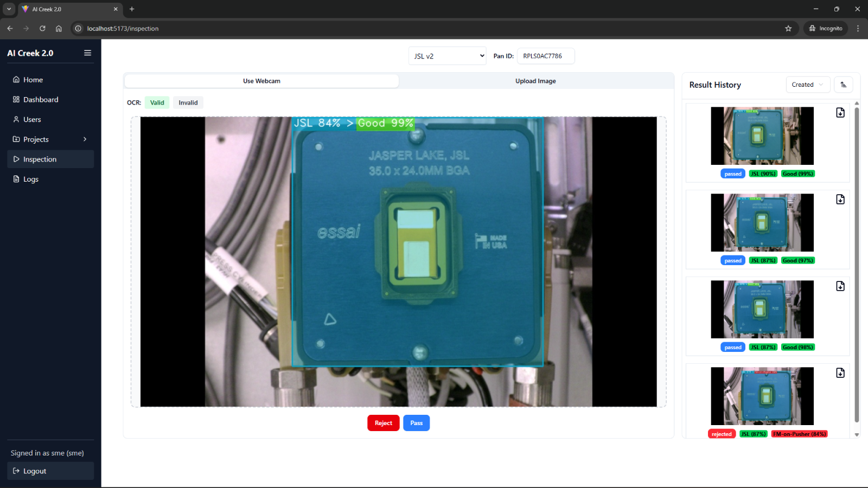This screenshot has height=488, width=868.
Task: Open Users via person icon
Action: point(16,119)
